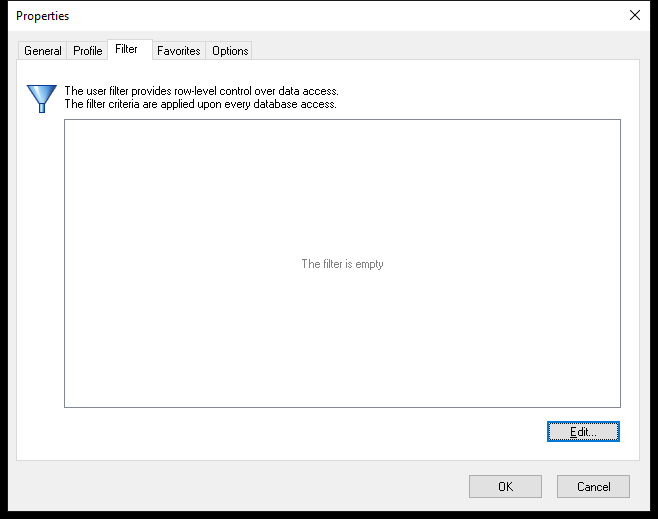Confirm with the OK button
The width and height of the screenshot is (658, 519).
(x=505, y=486)
